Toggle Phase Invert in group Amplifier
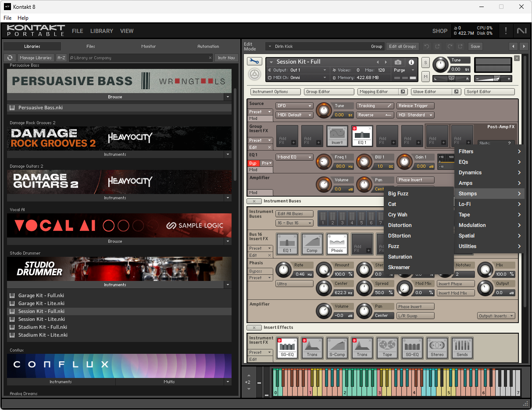The width and height of the screenshot is (532, 410). pos(415,180)
